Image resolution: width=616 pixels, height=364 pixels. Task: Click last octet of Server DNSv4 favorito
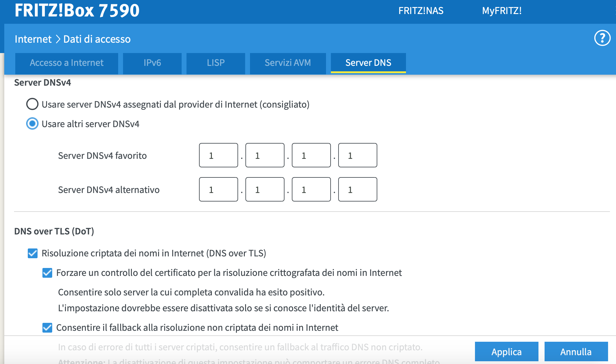click(x=357, y=155)
